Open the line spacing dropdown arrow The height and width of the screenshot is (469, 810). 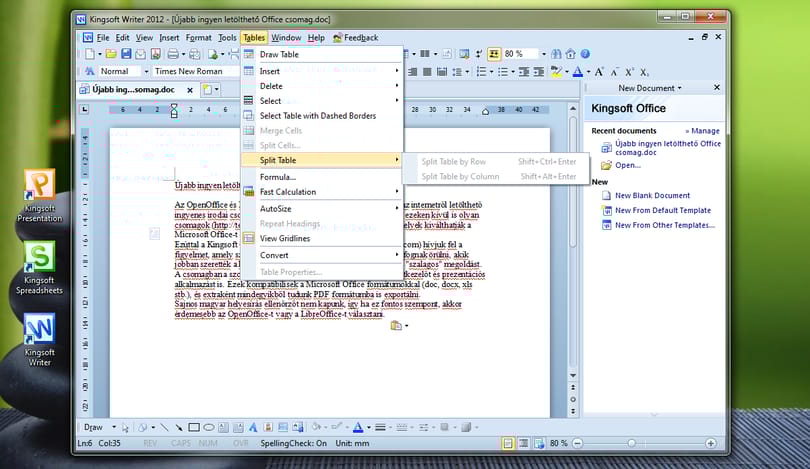pos(467,72)
